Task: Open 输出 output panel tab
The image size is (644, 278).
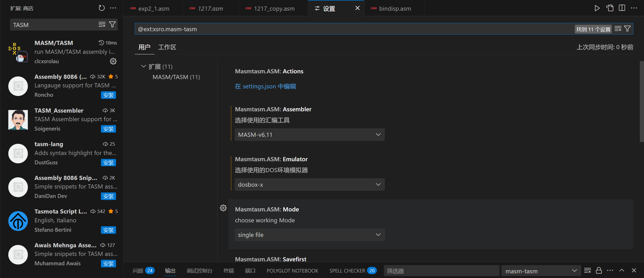Action: click(x=170, y=271)
